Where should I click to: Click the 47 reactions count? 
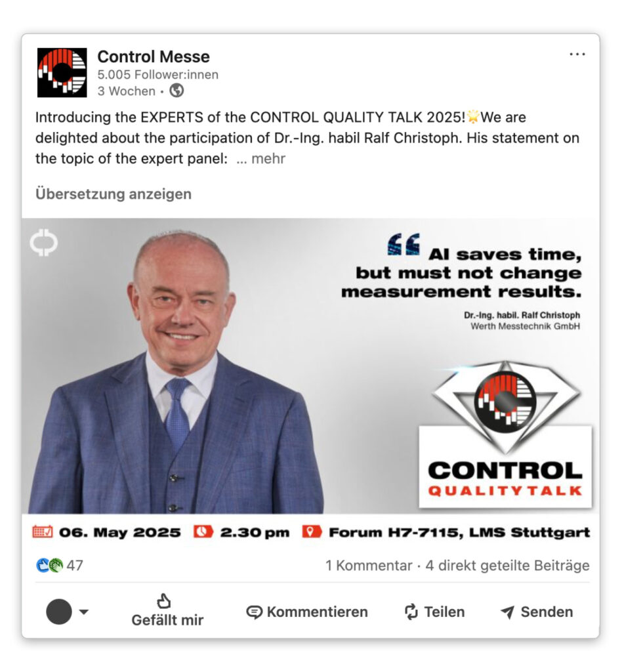click(x=75, y=565)
